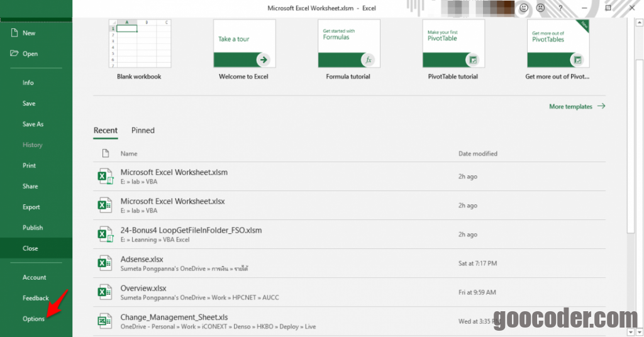Open Adsense.xlsx from recent files
Viewport: 644px width, 337px height.
349,263
